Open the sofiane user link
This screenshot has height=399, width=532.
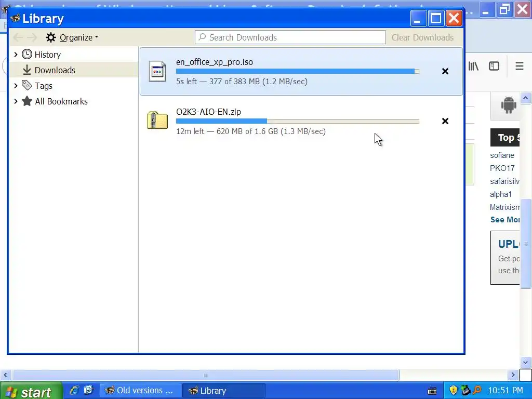click(x=502, y=155)
